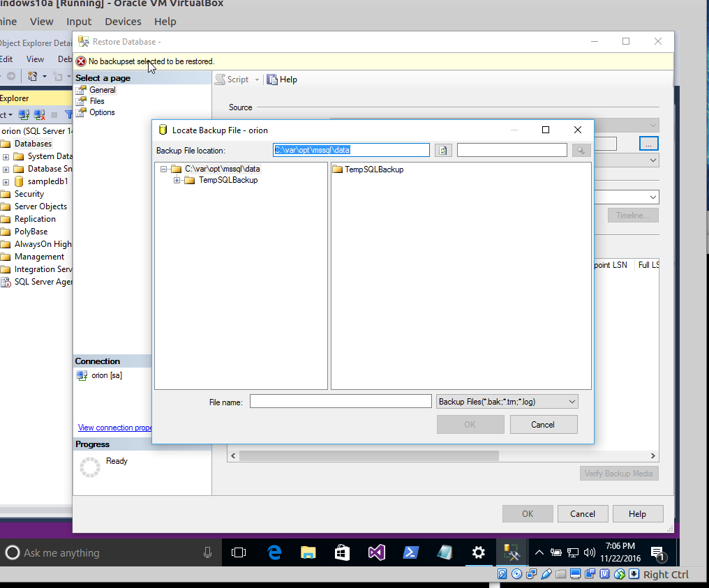Select the Security node in Object Explorer
This screenshot has width=709, height=588.
click(29, 194)
